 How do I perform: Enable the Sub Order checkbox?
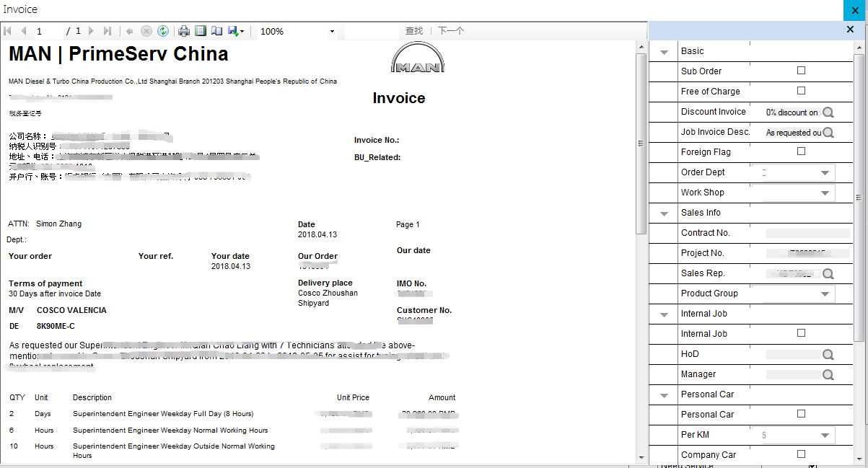(801, 71)
